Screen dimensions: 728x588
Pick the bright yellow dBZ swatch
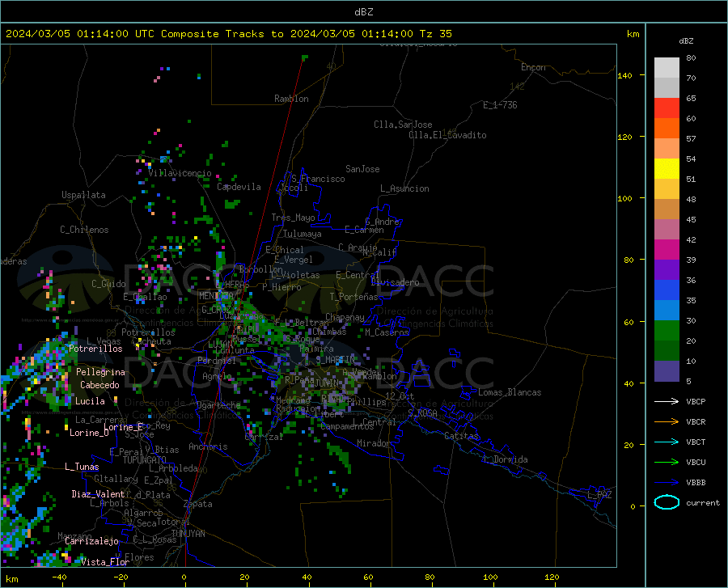click(x=667, y=169)
